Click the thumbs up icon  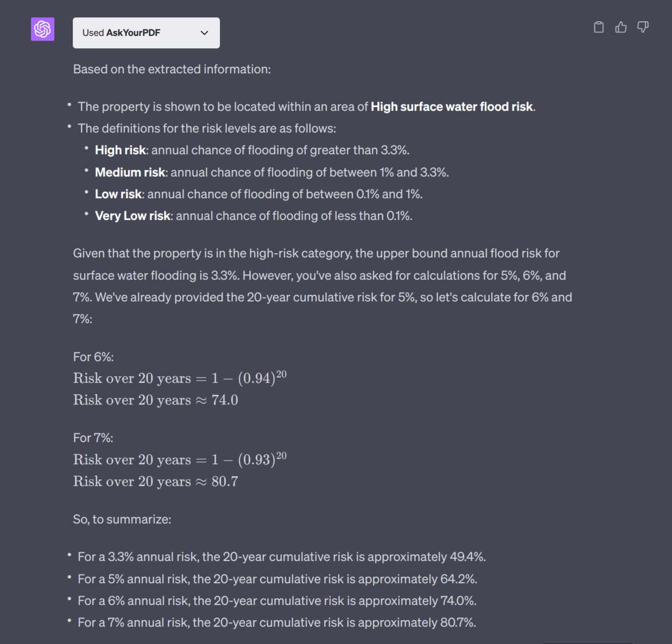coord(621,27)
